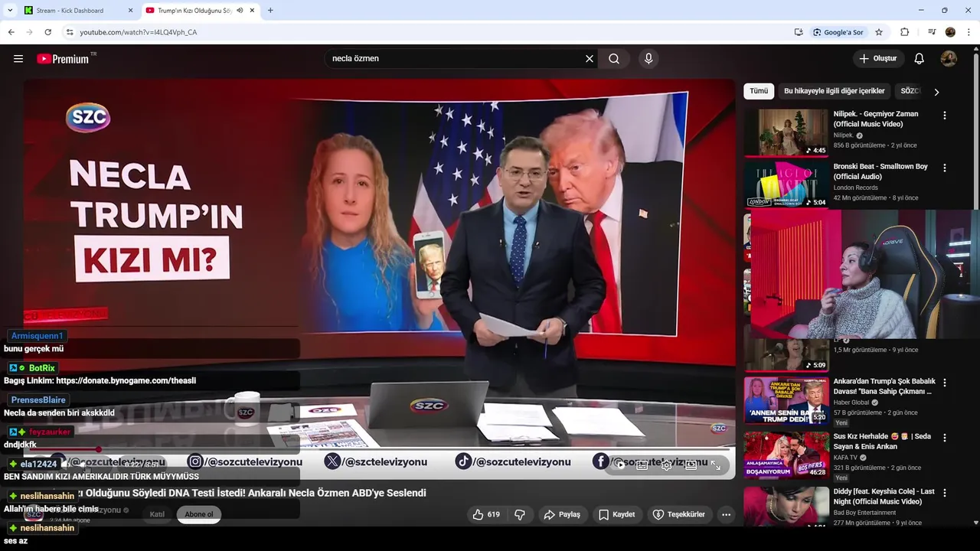Start voice search with microphone

click(x=648, y=59)
